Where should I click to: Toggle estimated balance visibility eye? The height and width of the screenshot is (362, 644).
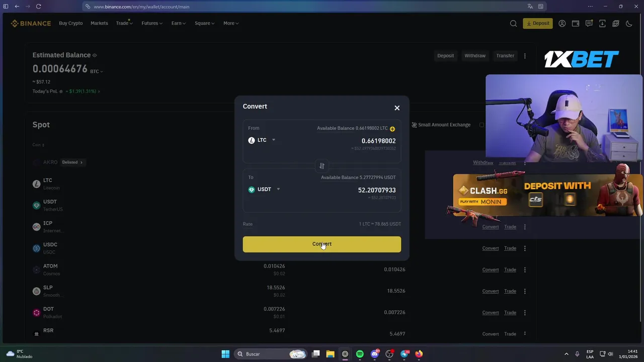[x=95, y=55]
